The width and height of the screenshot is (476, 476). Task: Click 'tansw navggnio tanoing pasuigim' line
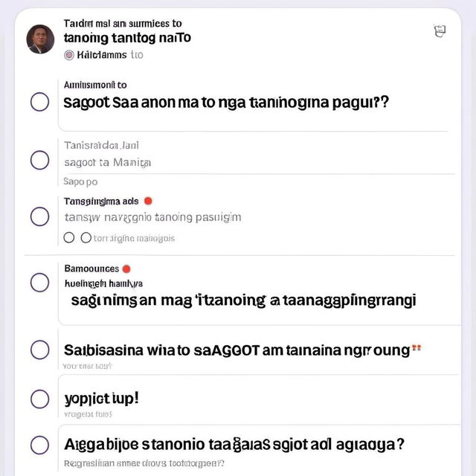(x=153, y=218)
